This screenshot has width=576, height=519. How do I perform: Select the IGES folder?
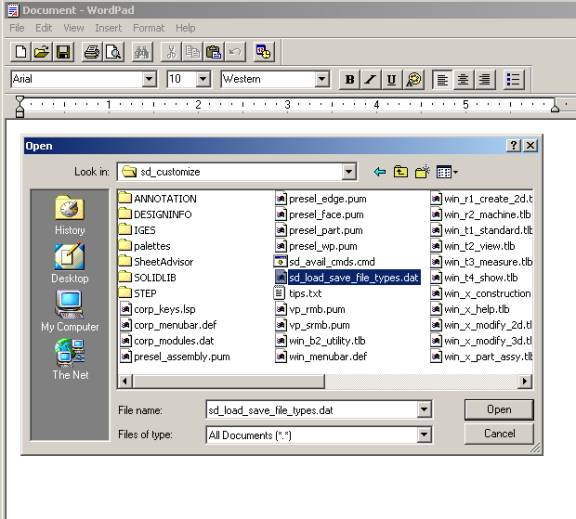tap(137, 230)
